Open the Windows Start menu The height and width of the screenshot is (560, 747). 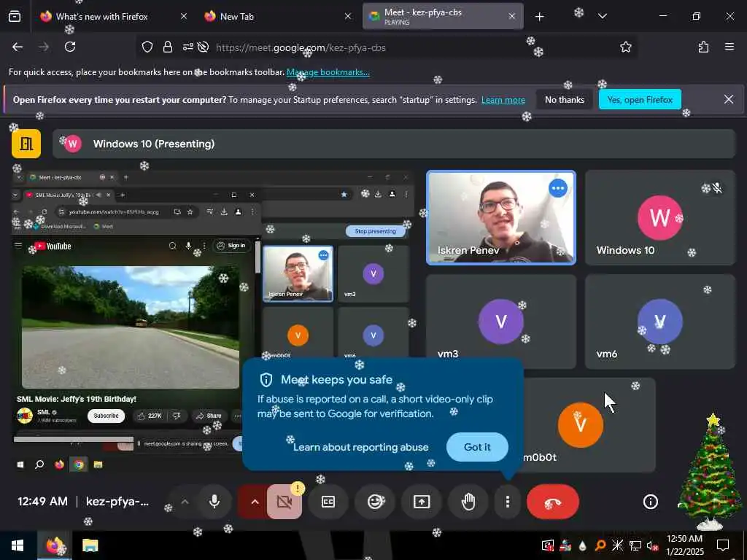(x=18, y=545)
